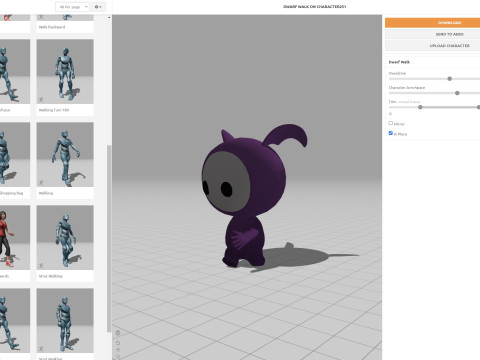Click the running figure icon on Walking thumbnail
480x360 pixels.
pyautogui.click(x=41, y=183)
